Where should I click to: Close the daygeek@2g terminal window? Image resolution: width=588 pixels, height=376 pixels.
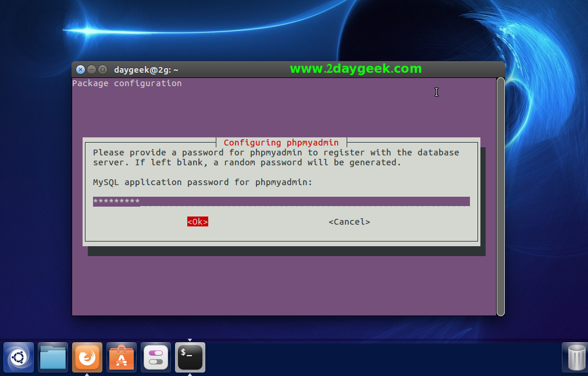click(x=80, y=69)
